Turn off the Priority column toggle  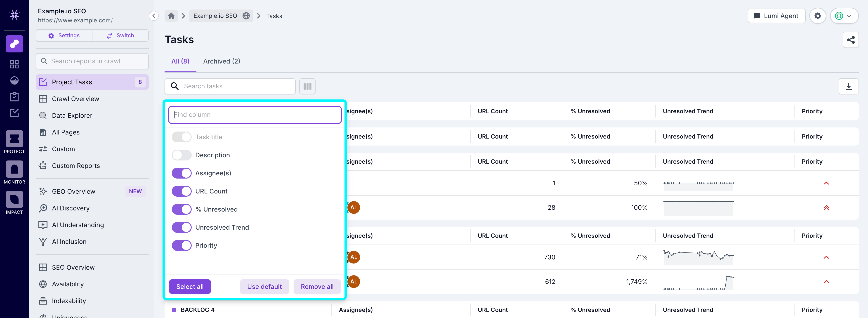click(181, 245)
